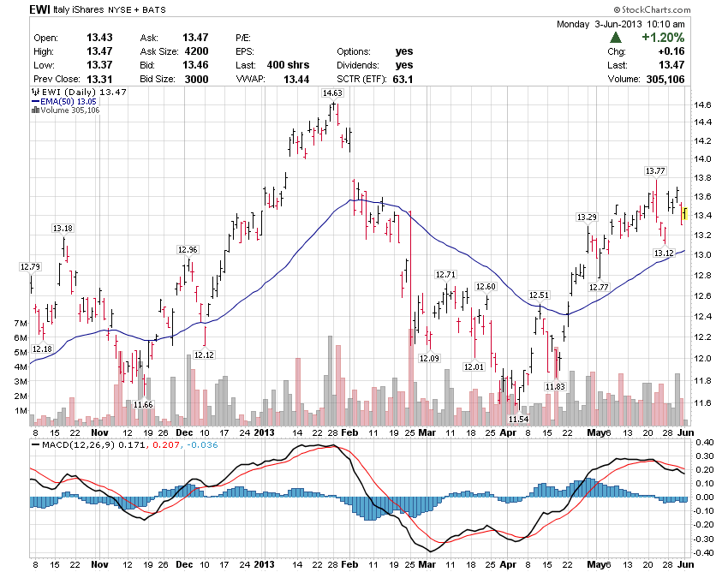The image size is (728, 572).
Task: Click the Monday 3-Jun-2013 10:10 am timestamp
Action: tap(621, 24)
